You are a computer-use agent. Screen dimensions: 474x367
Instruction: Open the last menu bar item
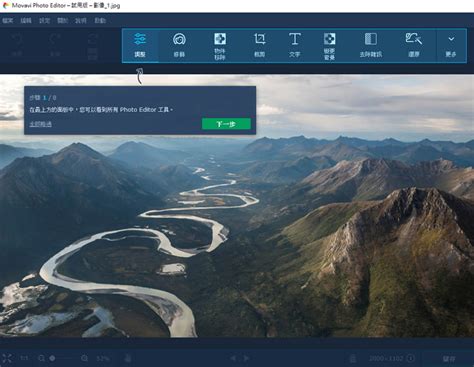[x=100, y=21]
